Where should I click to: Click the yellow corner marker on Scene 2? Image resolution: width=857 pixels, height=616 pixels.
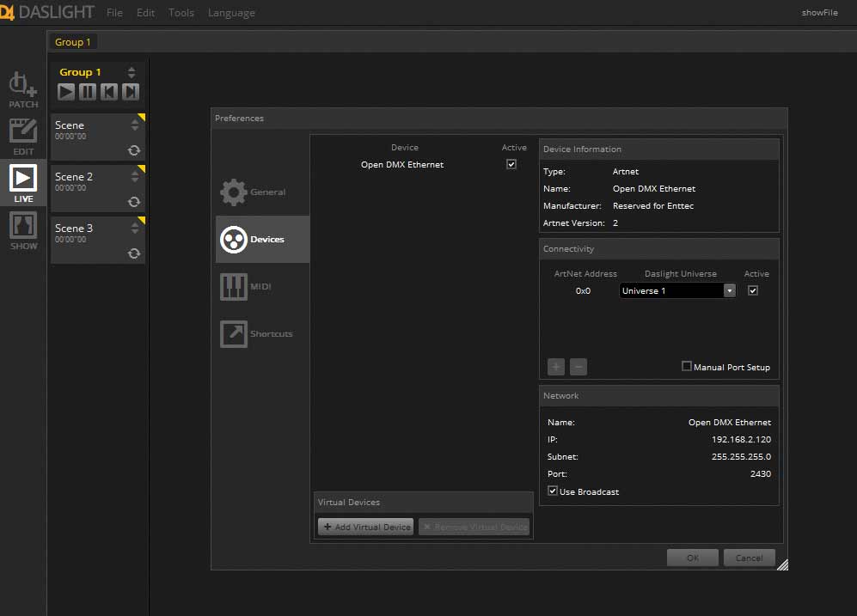coord(142,168)
